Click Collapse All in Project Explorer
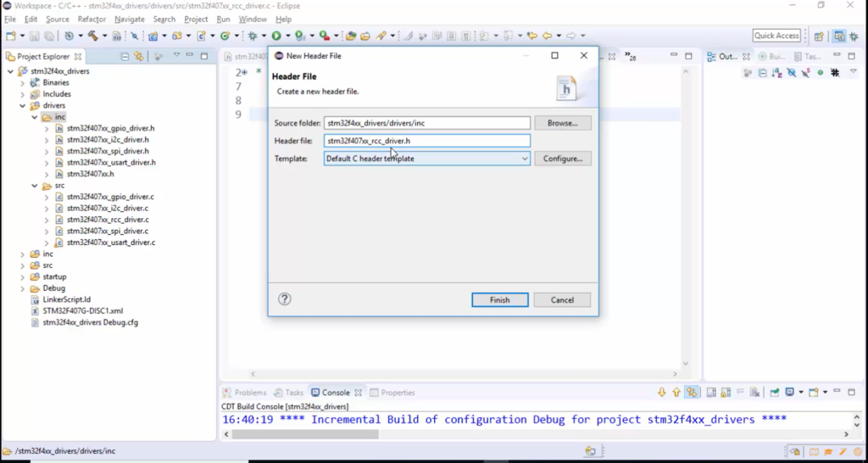The height and width of the screenshot is (463, 868). tap(125, 57)
